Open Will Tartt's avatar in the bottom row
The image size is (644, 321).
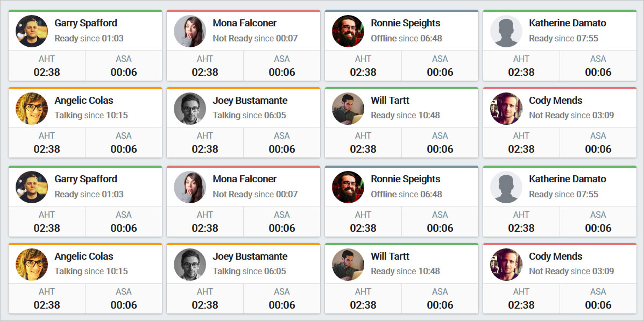[x=348, y=265]
